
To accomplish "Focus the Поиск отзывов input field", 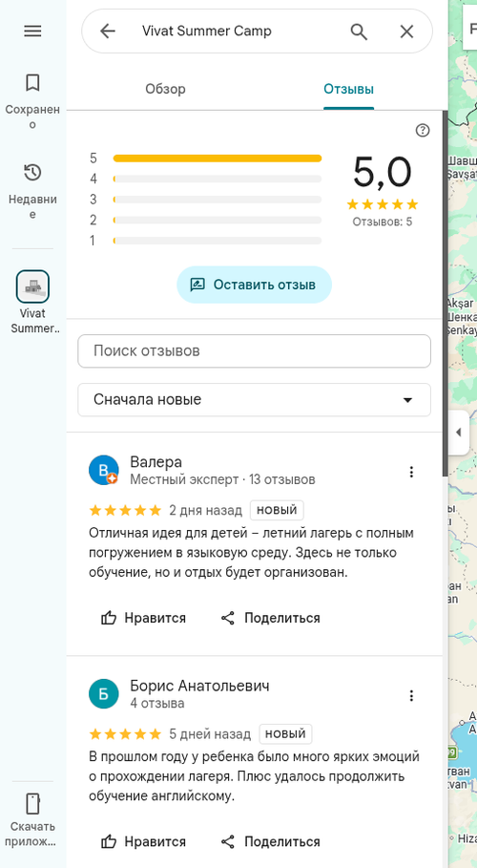I will pyautogui.click(x=254, y=351).
